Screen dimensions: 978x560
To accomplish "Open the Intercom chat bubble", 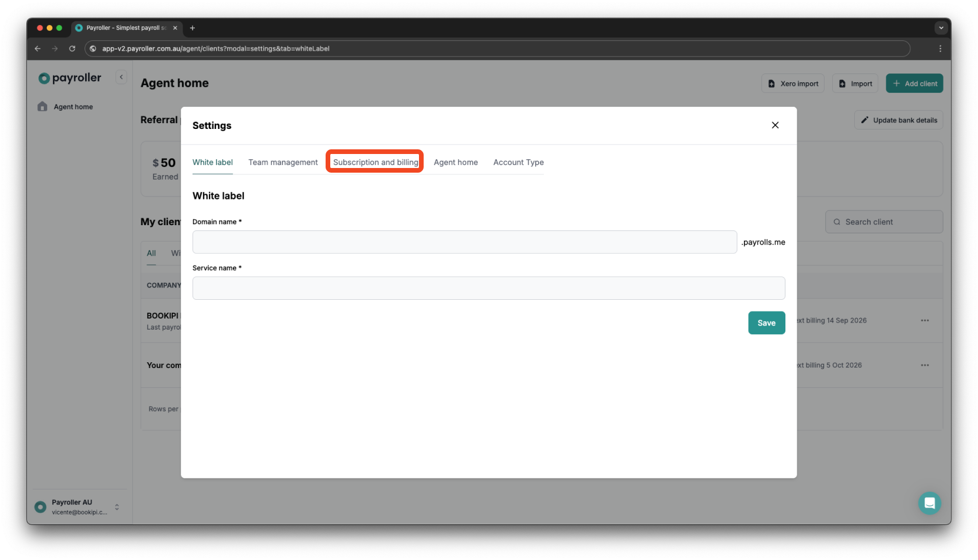I will (x=930, y=502).
